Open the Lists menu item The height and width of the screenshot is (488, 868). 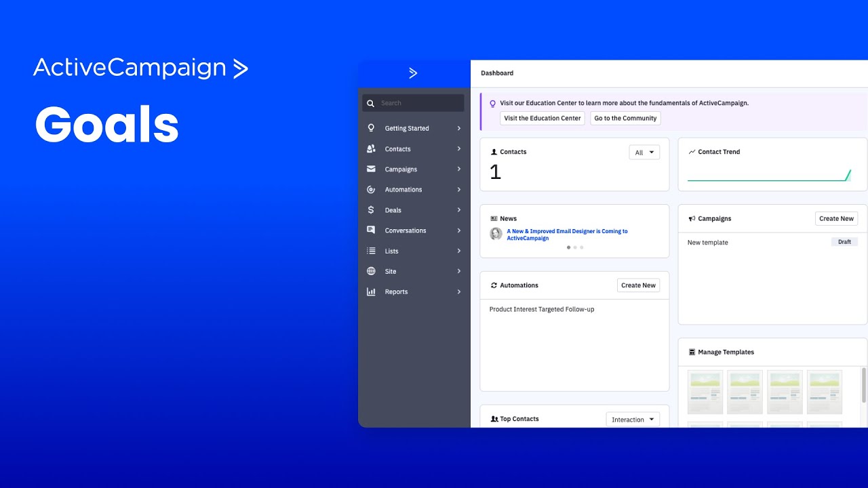(414, 251)
